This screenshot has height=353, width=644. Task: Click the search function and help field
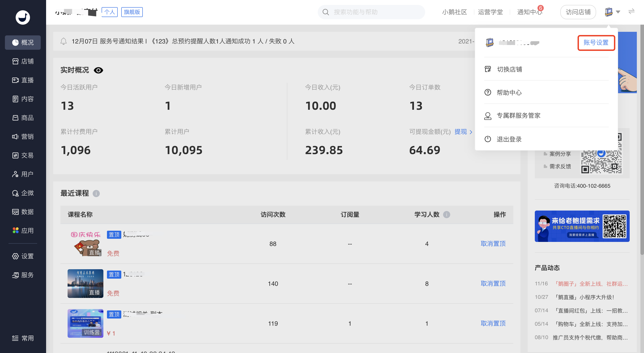click(x=371, y=12)
